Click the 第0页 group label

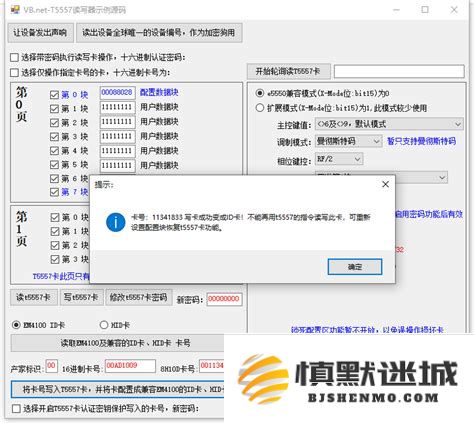(22, 104)
